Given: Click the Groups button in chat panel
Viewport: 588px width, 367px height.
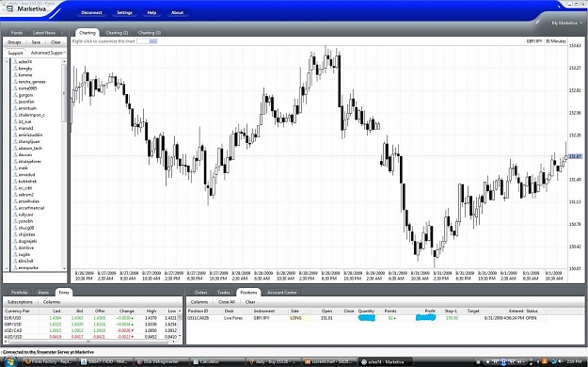Looking at the screenshot, I should (x=14, y=42).
